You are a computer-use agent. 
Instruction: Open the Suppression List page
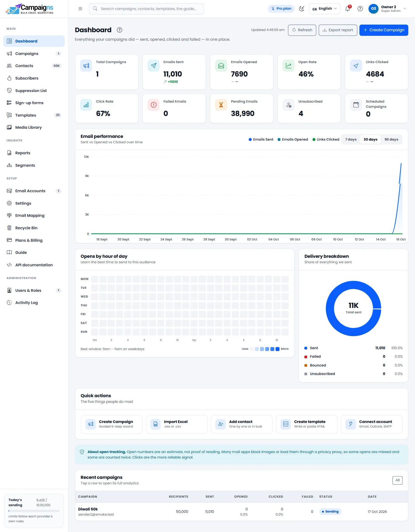pyautogui.click(x=34, y=90)
